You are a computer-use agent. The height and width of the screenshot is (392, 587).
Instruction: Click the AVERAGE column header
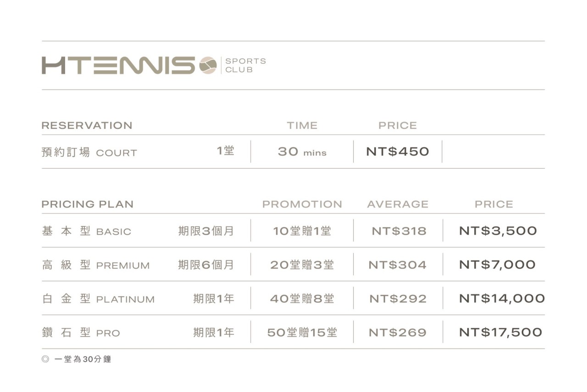398,204
